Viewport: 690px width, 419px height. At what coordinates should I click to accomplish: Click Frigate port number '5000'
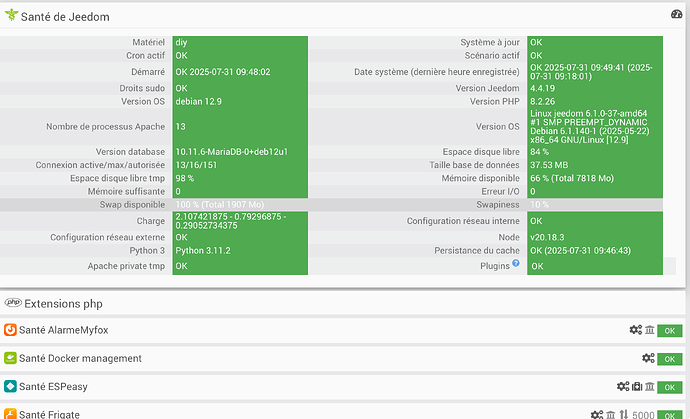(643, 415)
